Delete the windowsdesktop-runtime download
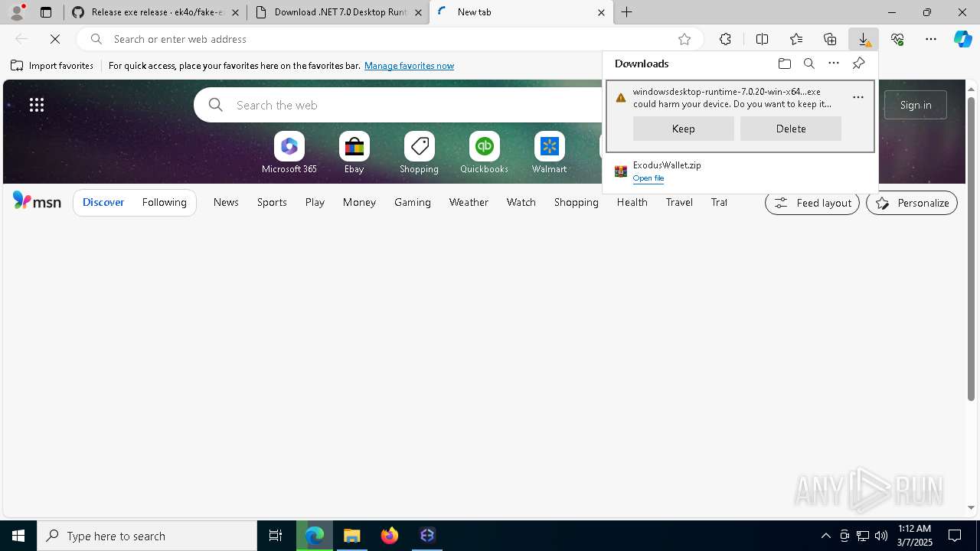Screen dimensions: 980x551 pos(791,129)
